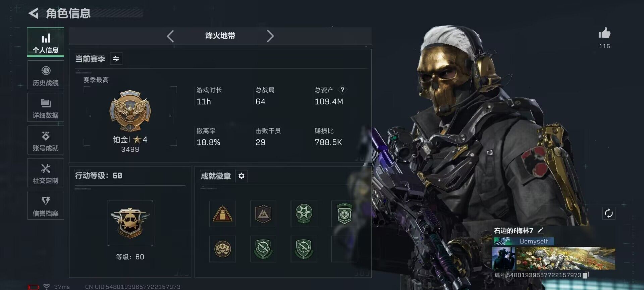The image size is (644, 290).
Task: Go back using the 角色信息 arrow
Action: 33,13
